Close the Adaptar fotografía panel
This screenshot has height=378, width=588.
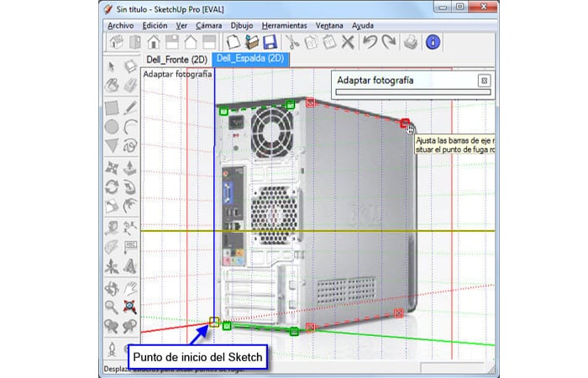tap(484, 81)
